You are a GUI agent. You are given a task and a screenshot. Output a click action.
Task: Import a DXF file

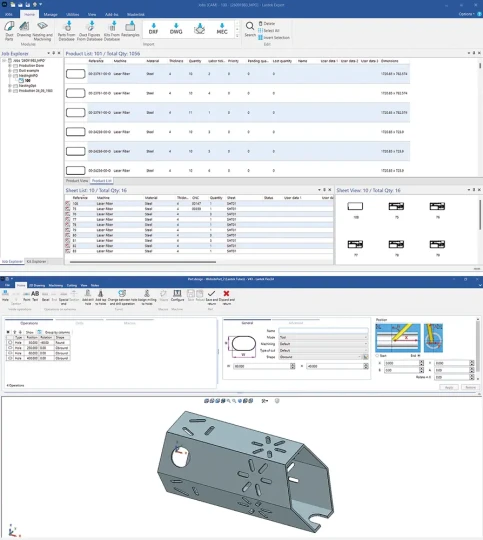(x=153, y=29)
